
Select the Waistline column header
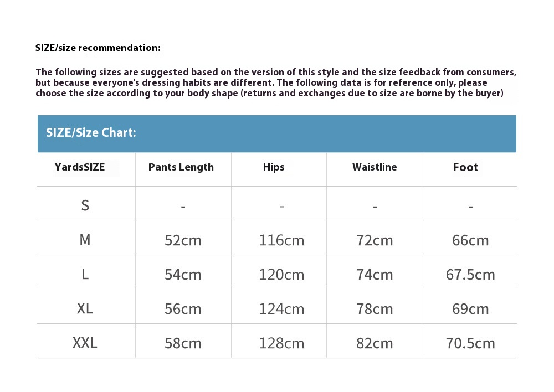click(375, 167)
